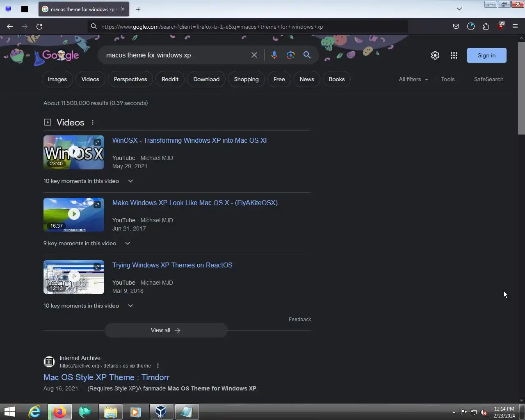The width and height of the screenshot is (525, 420).
Task: Select the Free filter chip
Action: [279, 79]
